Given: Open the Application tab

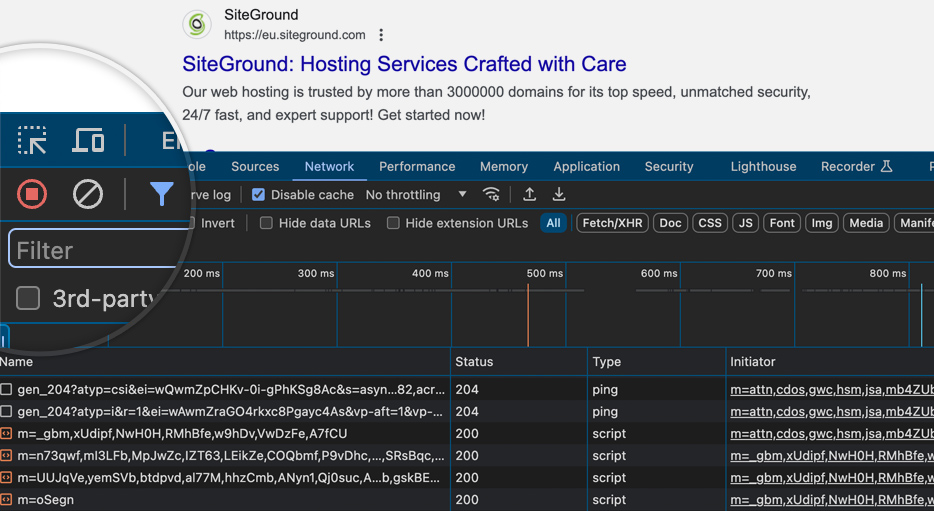Looking at the screenshot, I should click(x=587, y=167).
